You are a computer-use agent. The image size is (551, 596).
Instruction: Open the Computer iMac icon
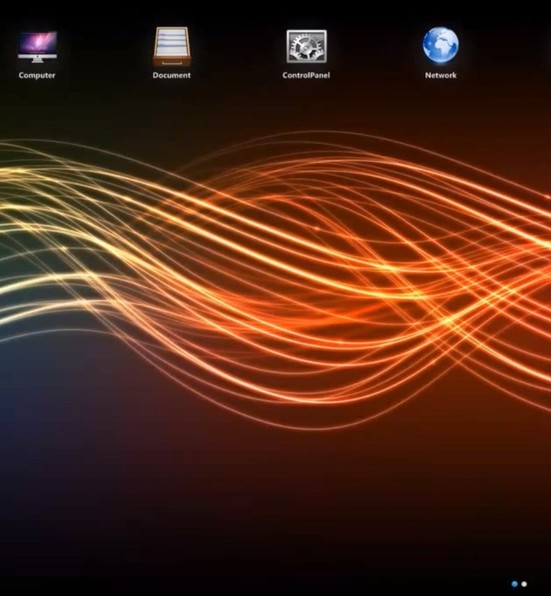point(37,47)
